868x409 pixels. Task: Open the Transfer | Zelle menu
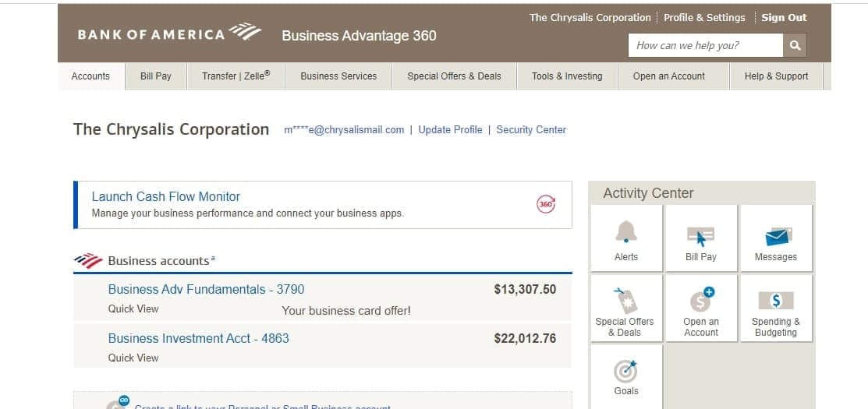tap(236, 76)
